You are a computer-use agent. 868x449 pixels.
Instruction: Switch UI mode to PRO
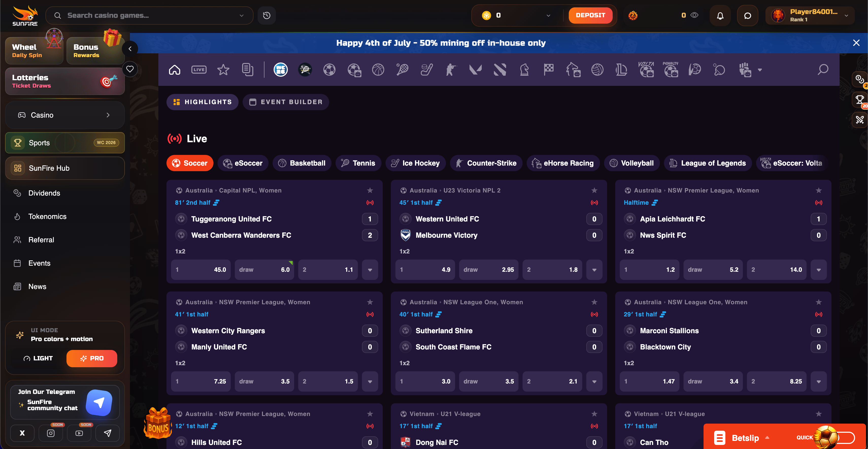click(92, 358)
